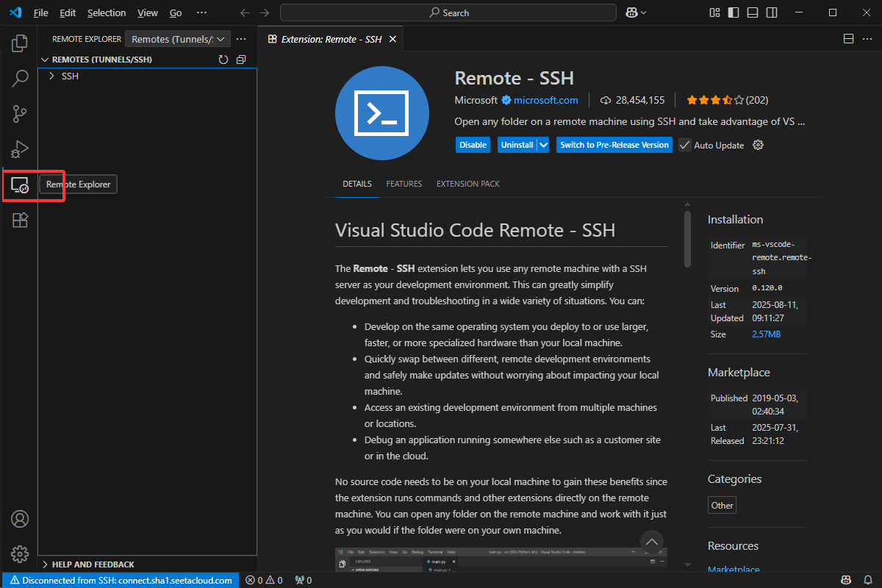The image size is (882, 588).
Task: Refresh the Remotes list
Action: 223,60
